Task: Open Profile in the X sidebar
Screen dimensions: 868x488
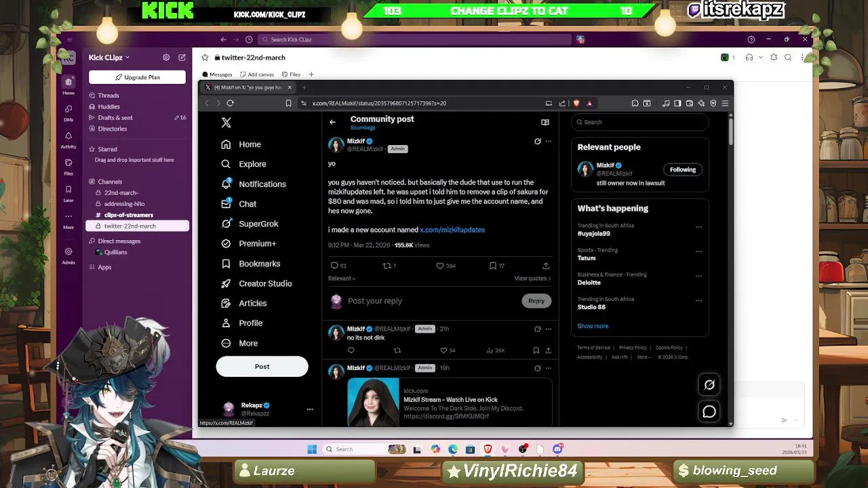Action: pos(241,323)
